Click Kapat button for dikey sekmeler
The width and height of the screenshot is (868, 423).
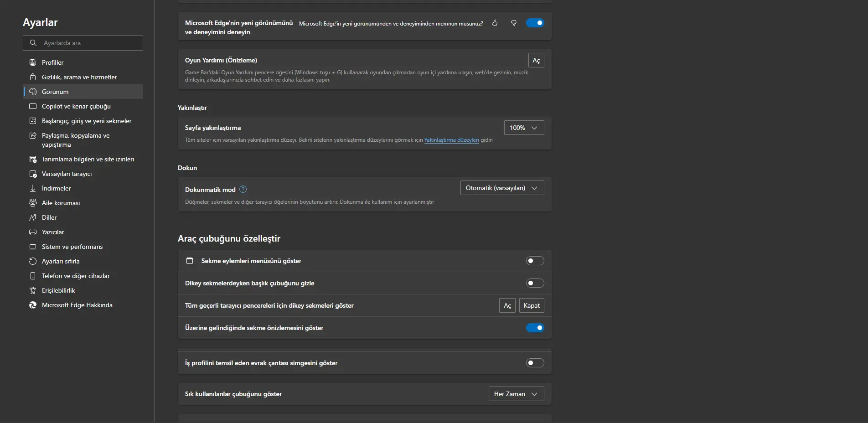coord(532,305)
